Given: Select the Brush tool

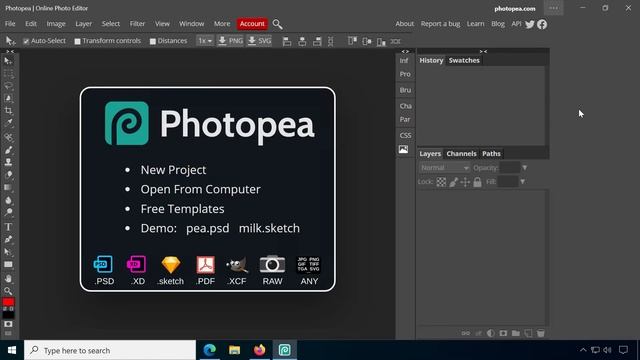Looking at the screenshot, I should [x=8, y=150].
